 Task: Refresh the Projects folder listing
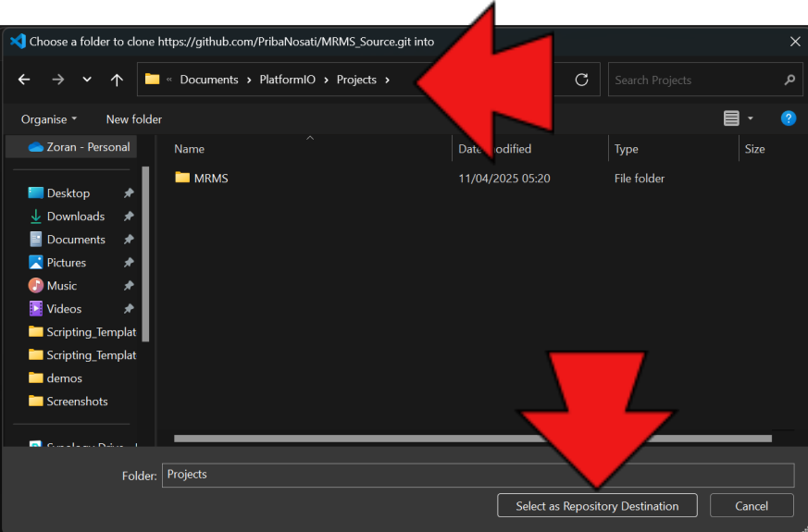click(x=581, y=80)
